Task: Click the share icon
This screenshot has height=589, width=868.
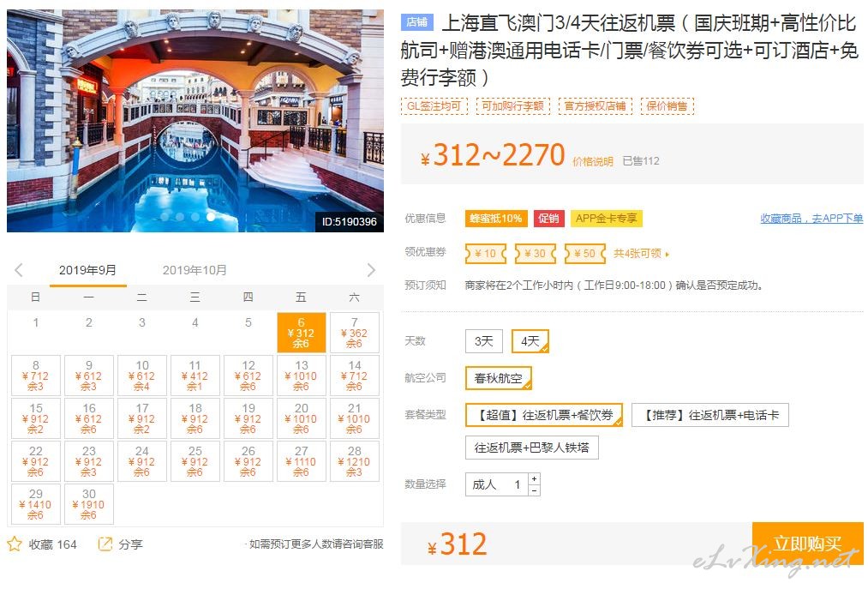Action: coord(105,544)
